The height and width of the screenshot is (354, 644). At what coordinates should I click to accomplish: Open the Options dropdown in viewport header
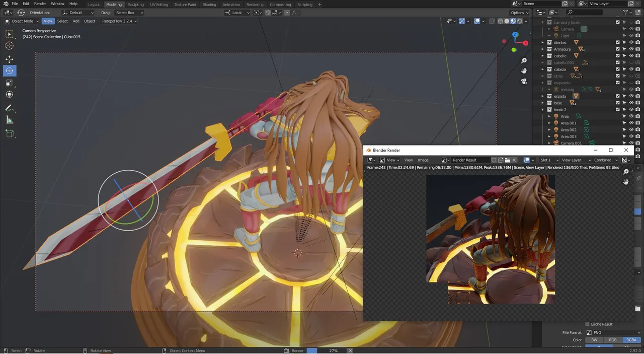pyautogui.click(x=519, y=13)
